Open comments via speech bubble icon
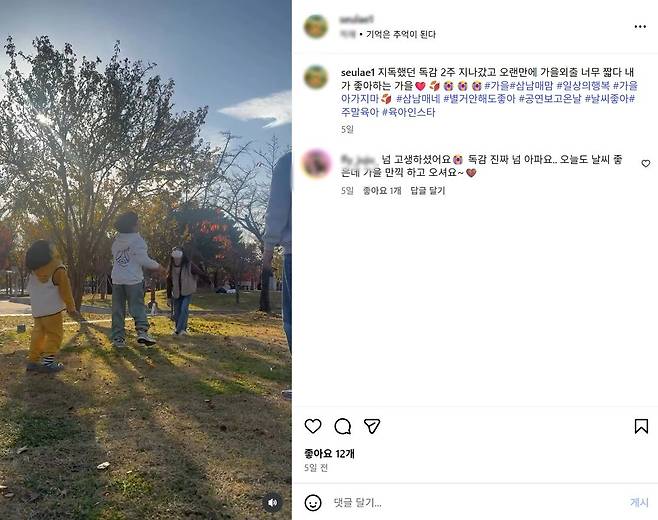 click(x=342, y=426)
